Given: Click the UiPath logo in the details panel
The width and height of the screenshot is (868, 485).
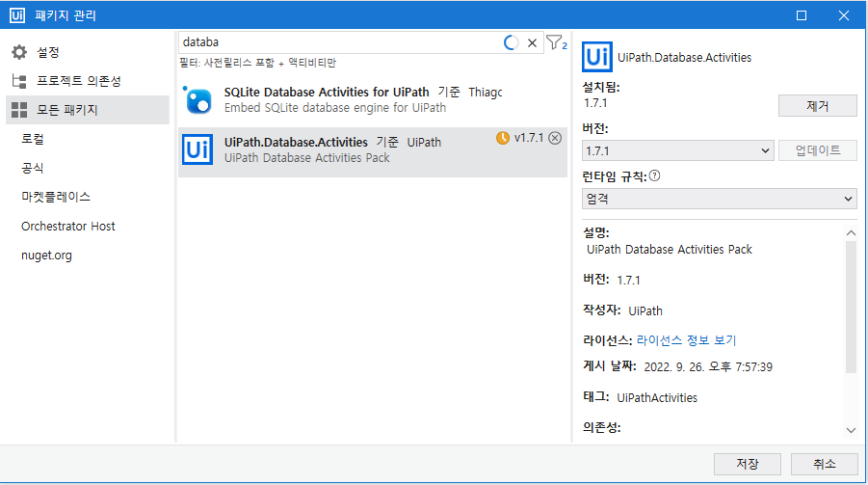Looking at the screenshot, I should [596, 57].
